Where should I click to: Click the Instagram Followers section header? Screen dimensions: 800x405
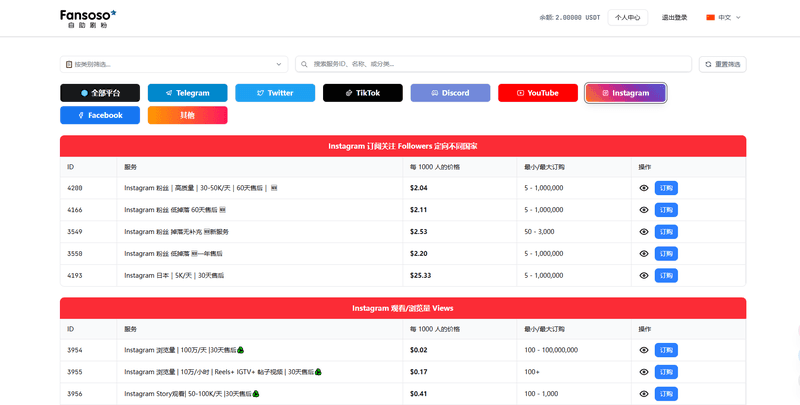click(x=403, y=146)
